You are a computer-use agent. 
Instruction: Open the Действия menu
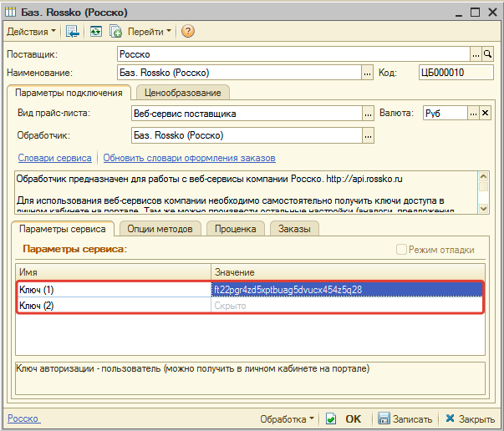(31, 32)
